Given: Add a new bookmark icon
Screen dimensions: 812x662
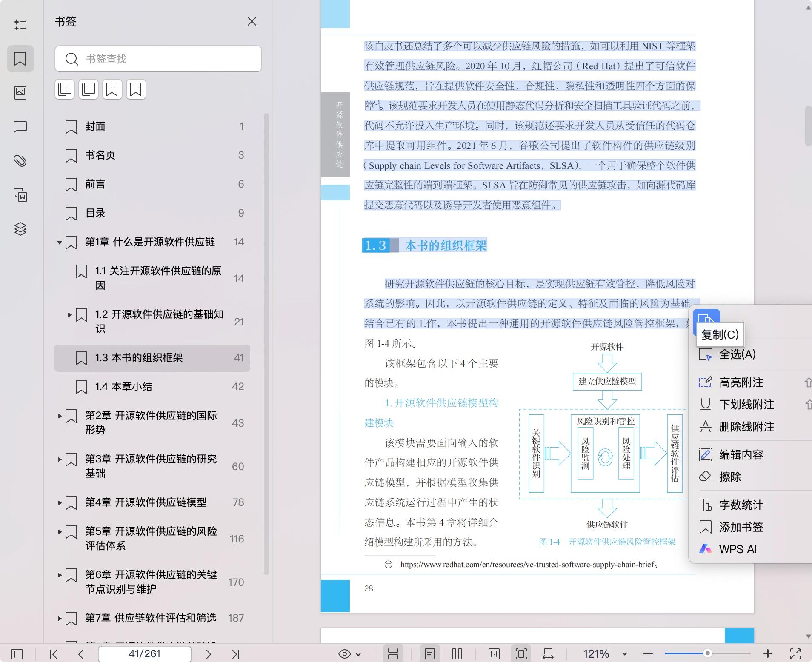Looking at the screenshot, I should pos(112,89).
